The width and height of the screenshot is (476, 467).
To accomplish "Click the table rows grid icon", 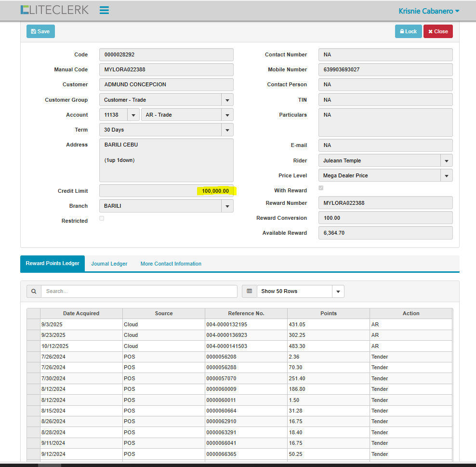I will point(249,291).
